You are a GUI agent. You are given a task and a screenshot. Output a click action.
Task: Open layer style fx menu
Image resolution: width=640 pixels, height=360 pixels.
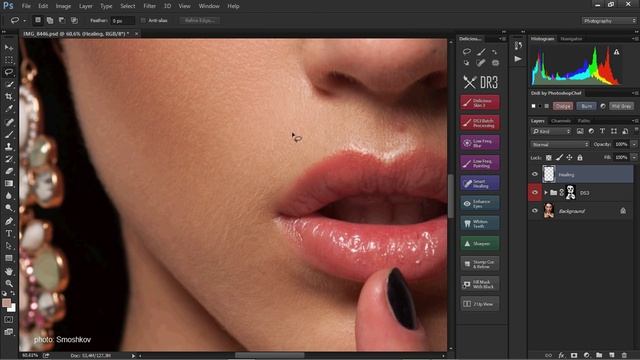561,355
